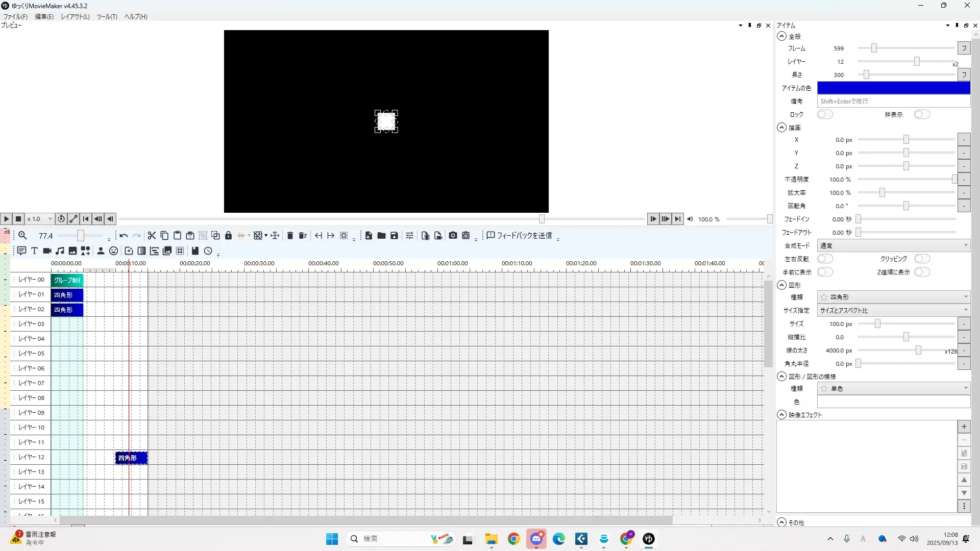Image resolution: width=980 pixels, height=551 pixels.
Task: Open the ファイル(F) menu
Action: (15, 17)
